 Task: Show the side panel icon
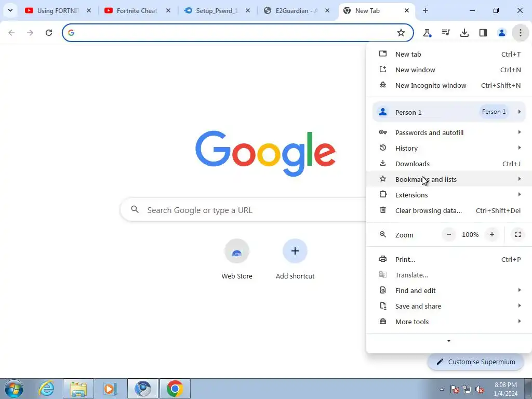(x=483, y=33)
